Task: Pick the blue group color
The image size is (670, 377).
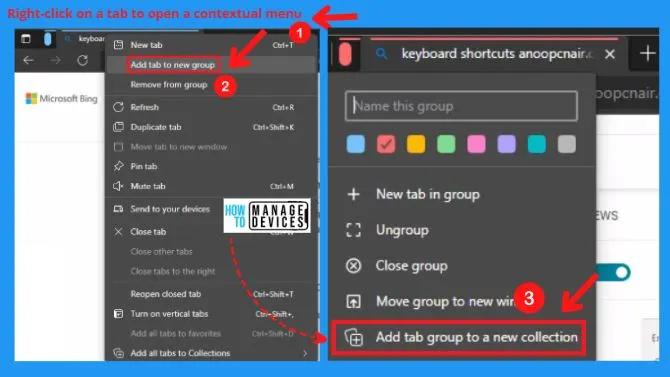Action: (x=356, y=144)
